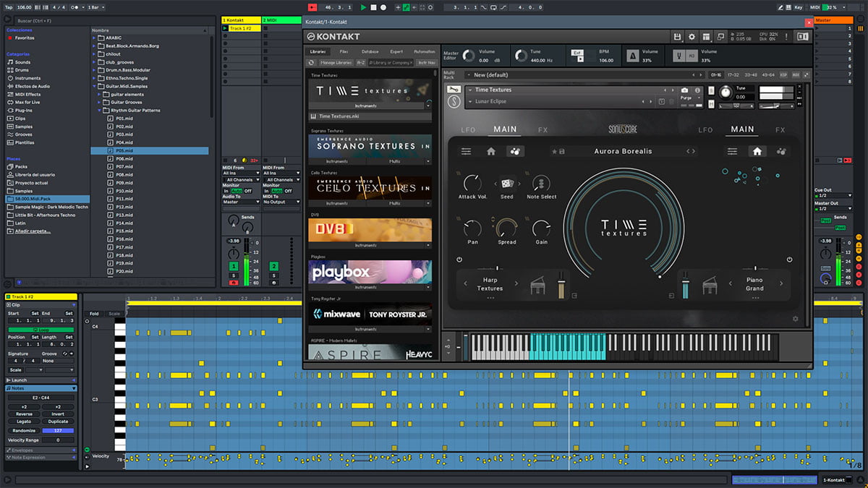Start playback with Live play button
This screenshot has width=868, height=488.
coord(364,7)
